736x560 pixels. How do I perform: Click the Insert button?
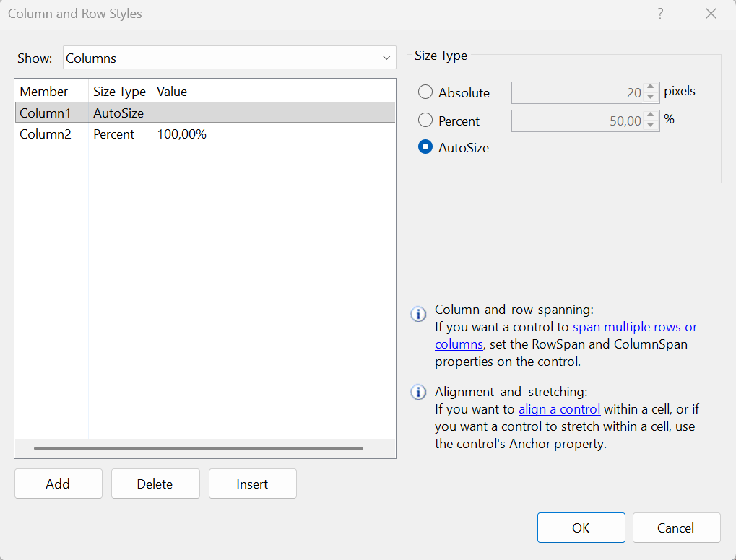coord(253,484)
